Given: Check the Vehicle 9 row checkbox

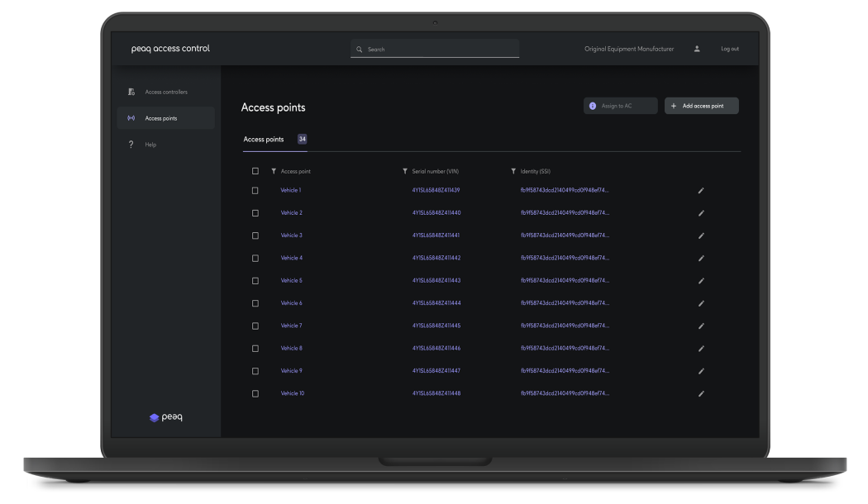Looking at the screenshot, I should click(255, 371).
